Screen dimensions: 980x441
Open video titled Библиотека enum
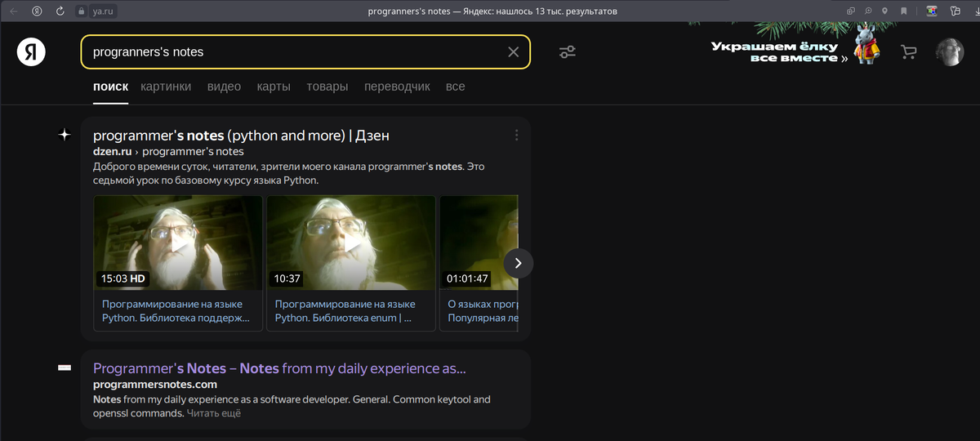[x=344, y=310]
